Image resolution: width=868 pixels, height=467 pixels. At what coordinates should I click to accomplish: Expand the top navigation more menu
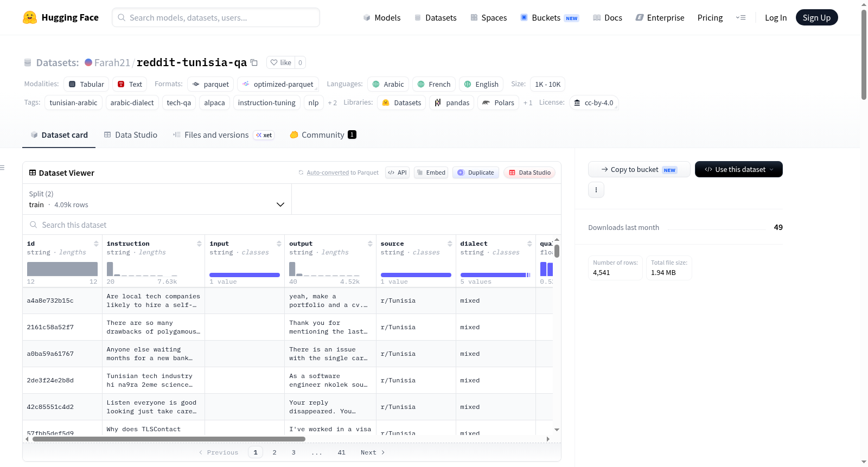pyautogui.click(x=741, y=18)
